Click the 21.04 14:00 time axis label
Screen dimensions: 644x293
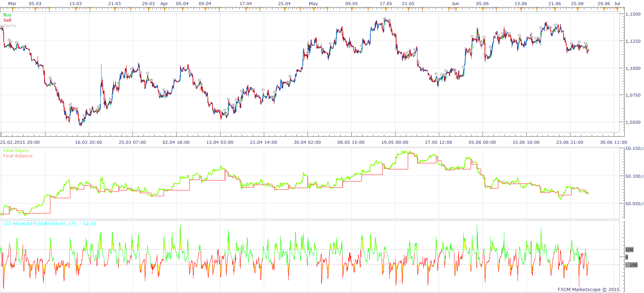264,142
